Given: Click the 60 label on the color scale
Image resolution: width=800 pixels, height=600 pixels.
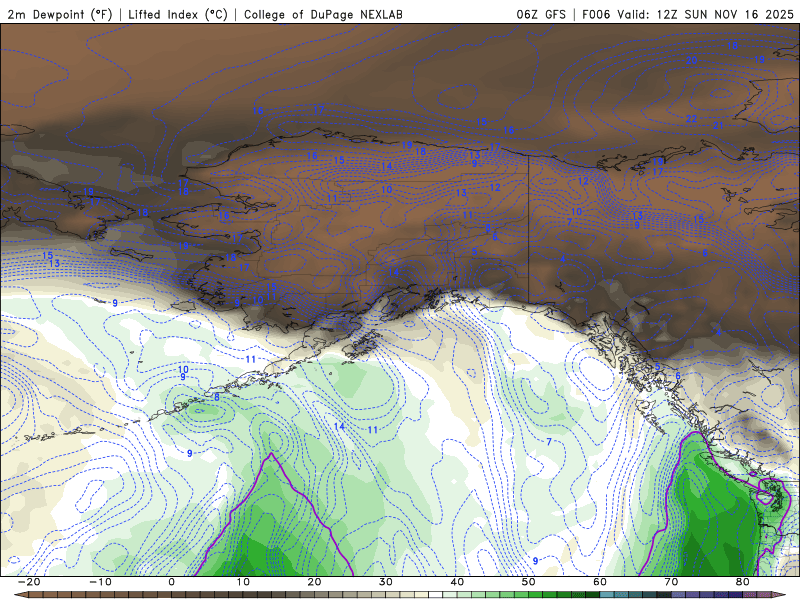Looking at the screenshot, I should click(600, 582).
